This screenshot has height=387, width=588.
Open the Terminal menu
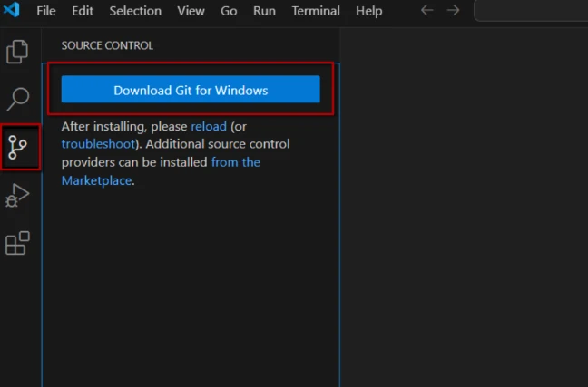316,12
